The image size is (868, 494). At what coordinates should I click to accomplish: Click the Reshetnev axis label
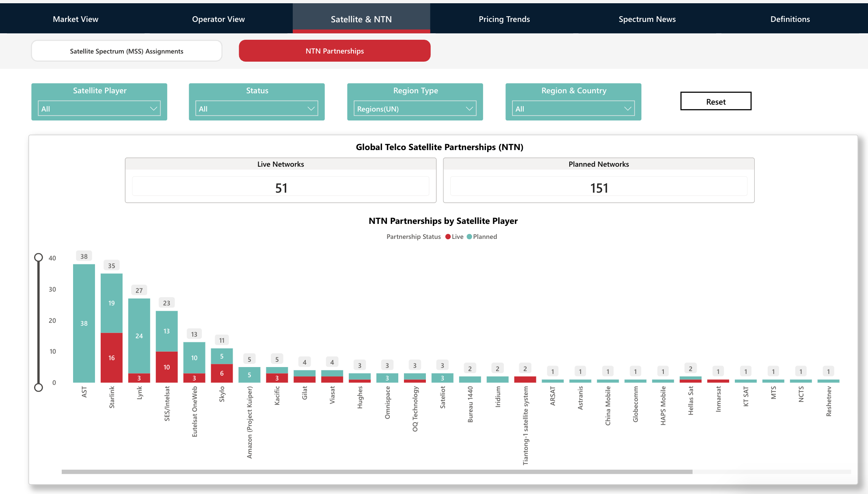(x=829, y=401)
